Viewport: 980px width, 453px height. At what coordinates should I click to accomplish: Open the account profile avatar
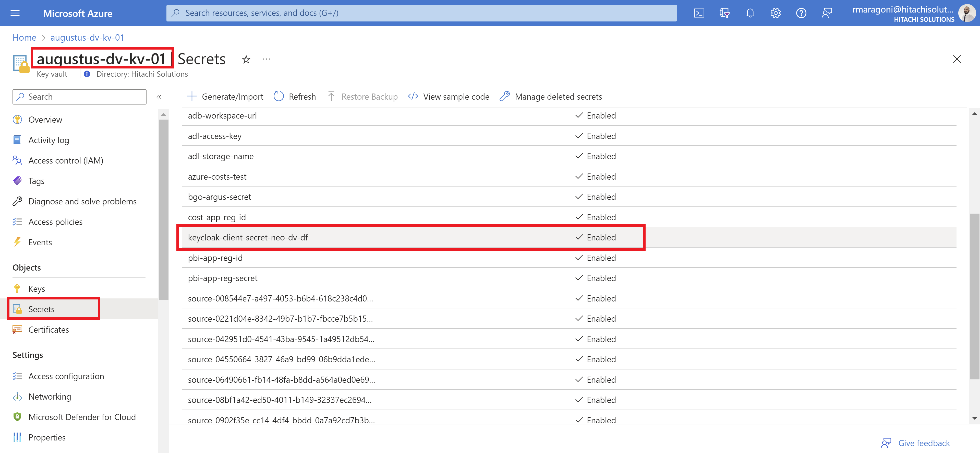pos(967,13)
